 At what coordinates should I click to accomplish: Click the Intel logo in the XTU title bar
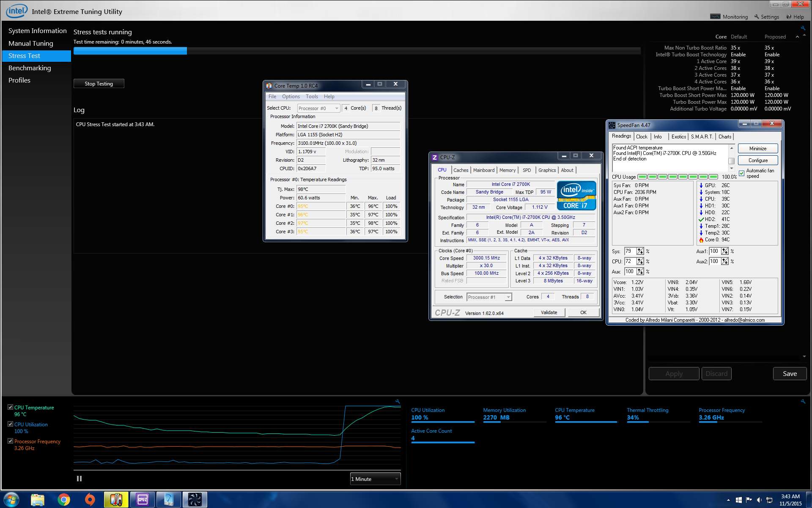click(x=16, y=11)
